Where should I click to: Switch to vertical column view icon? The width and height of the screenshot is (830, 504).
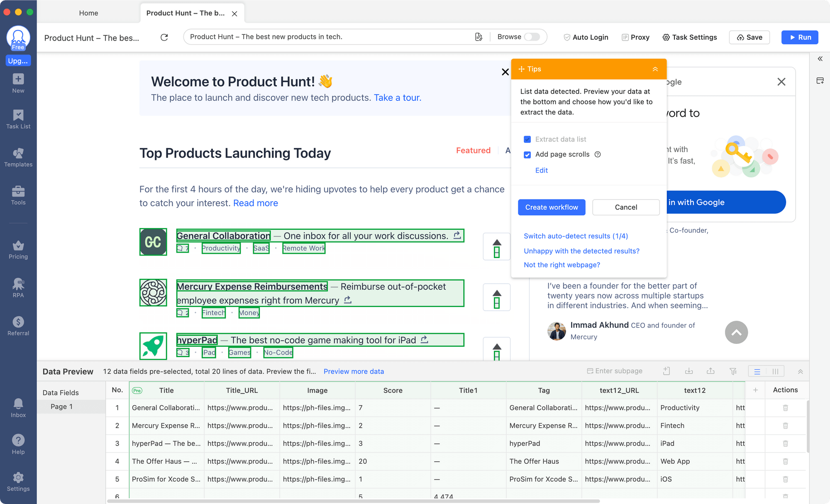[775, 371]
